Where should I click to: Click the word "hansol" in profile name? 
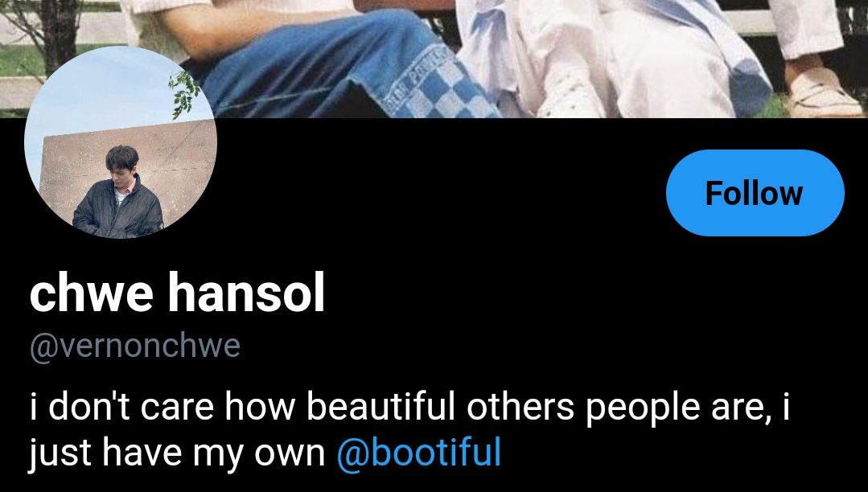point(246,293)
